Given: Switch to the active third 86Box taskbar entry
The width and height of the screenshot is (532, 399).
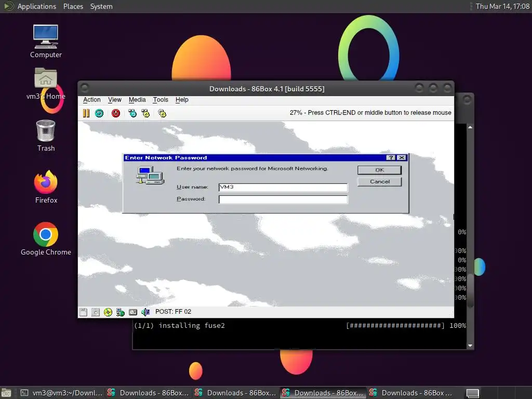Looking at the screenshot, I should (323, 393).
